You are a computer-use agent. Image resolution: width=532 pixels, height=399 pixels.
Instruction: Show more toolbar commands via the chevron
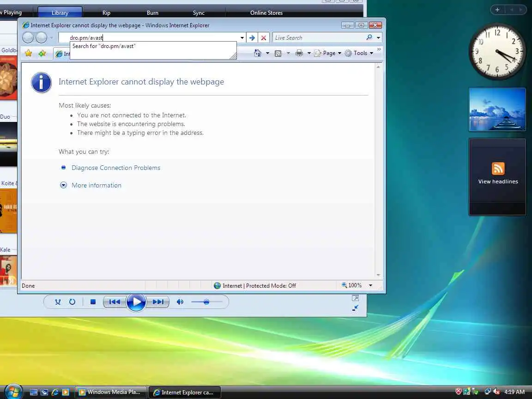(379, 49)
